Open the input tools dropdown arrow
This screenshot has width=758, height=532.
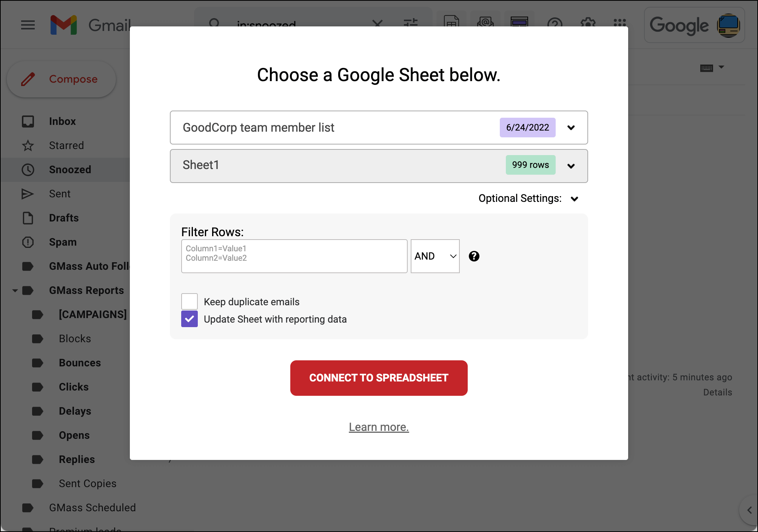click(721, 67)
